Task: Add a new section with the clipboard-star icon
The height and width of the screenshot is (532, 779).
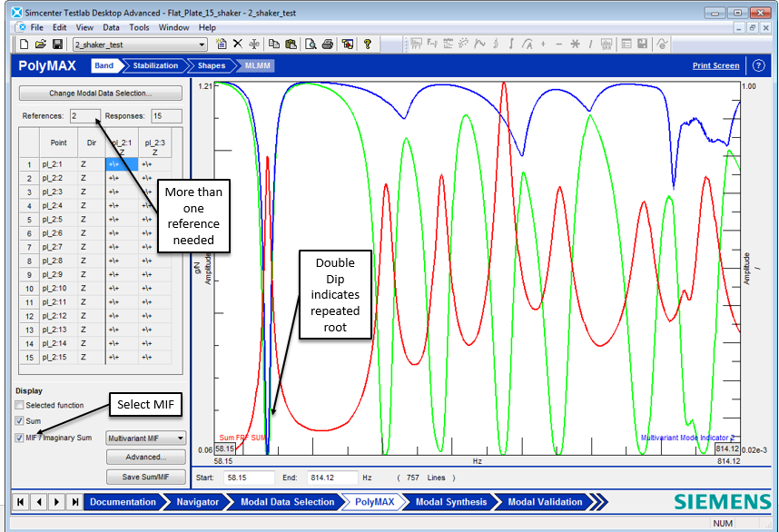Action: point(222,44)
